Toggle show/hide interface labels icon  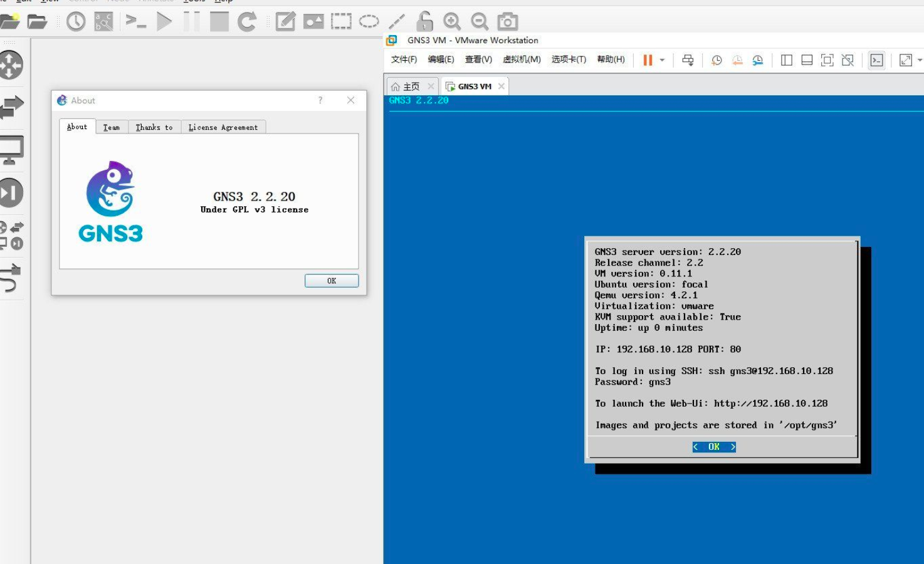(x=103, y=22)
